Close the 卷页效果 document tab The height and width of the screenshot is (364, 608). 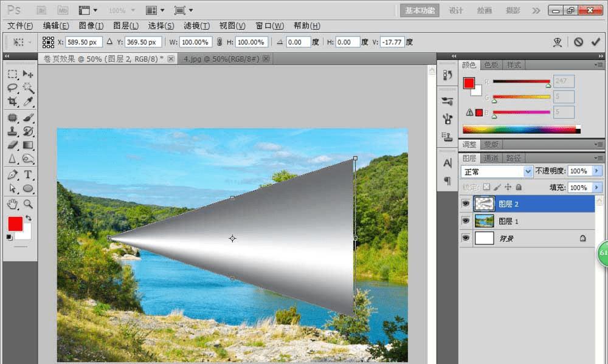171,59
